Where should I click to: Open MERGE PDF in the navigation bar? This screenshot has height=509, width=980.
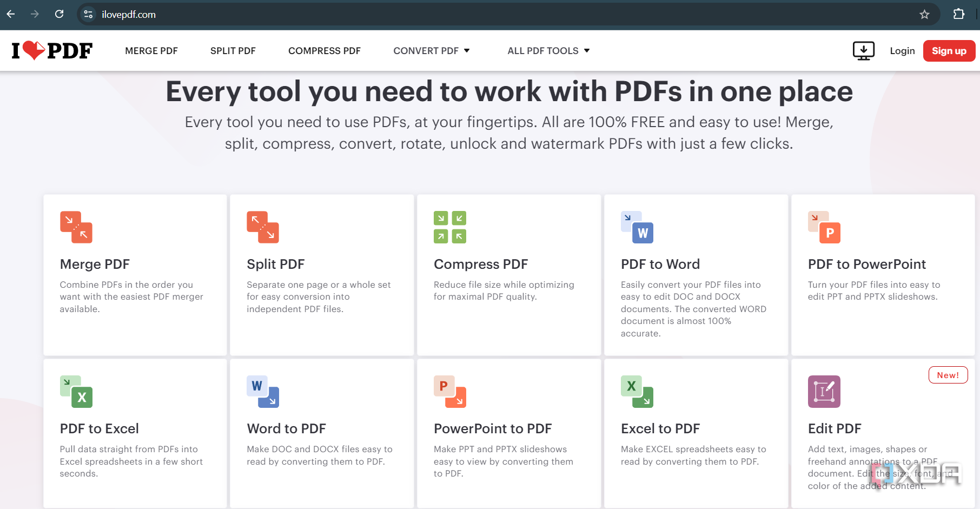tap(151, 51)
